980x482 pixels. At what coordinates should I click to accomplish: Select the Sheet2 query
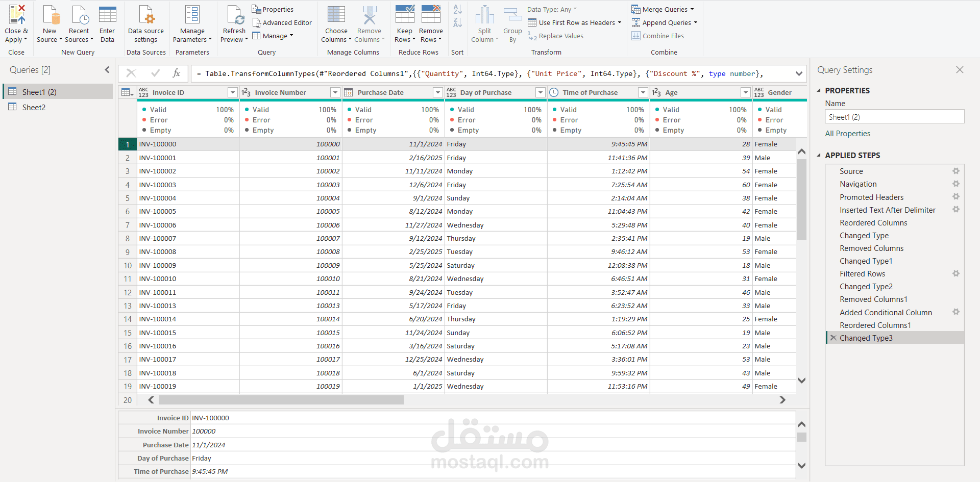34,108
